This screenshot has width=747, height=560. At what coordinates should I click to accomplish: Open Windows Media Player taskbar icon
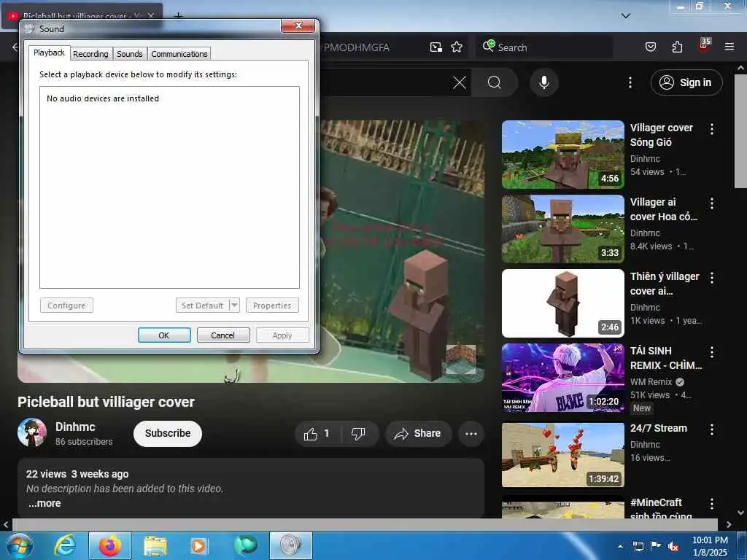click(x=199, y=545)
